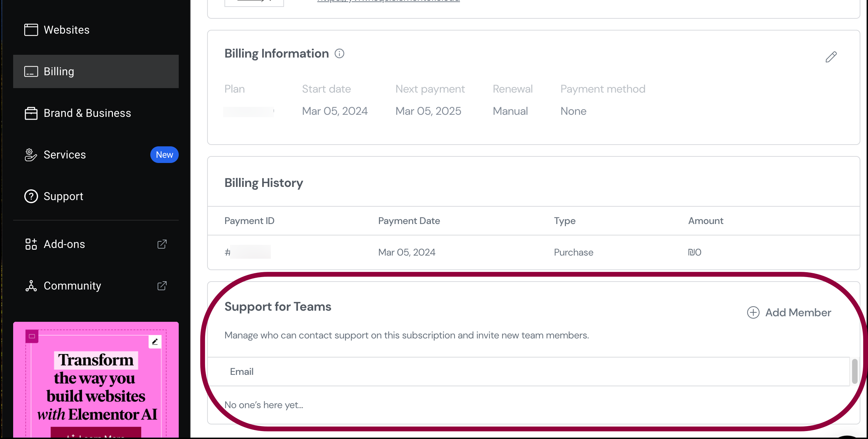Click the Add-ons grid plus icon

coord(31,244)
